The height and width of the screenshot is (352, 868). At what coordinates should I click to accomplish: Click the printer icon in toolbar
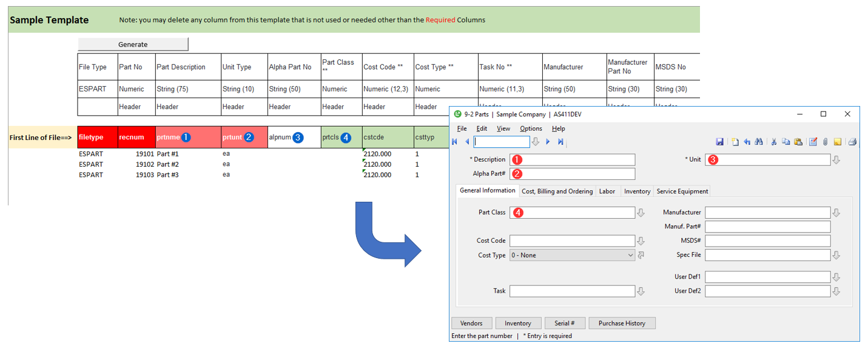[852, 142]
